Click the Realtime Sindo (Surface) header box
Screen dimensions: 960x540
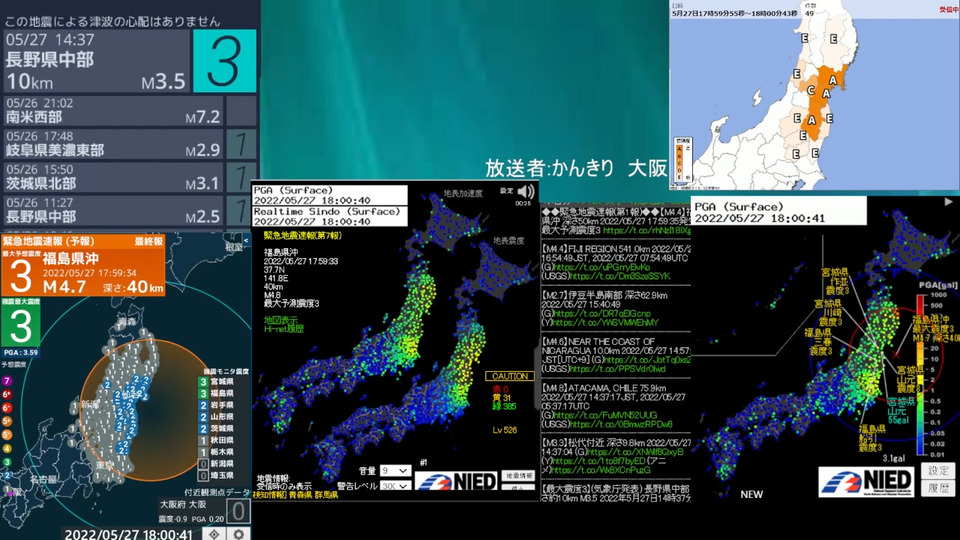330,216
